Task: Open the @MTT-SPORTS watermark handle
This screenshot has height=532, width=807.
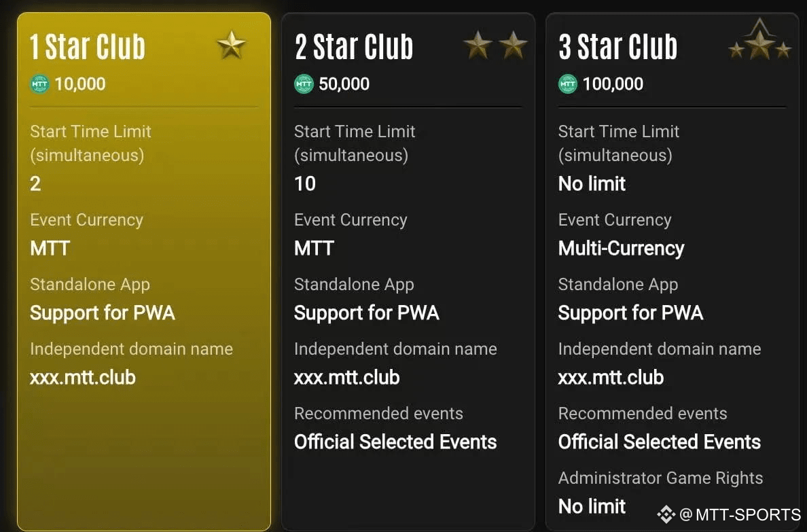Action: (740, 514)
